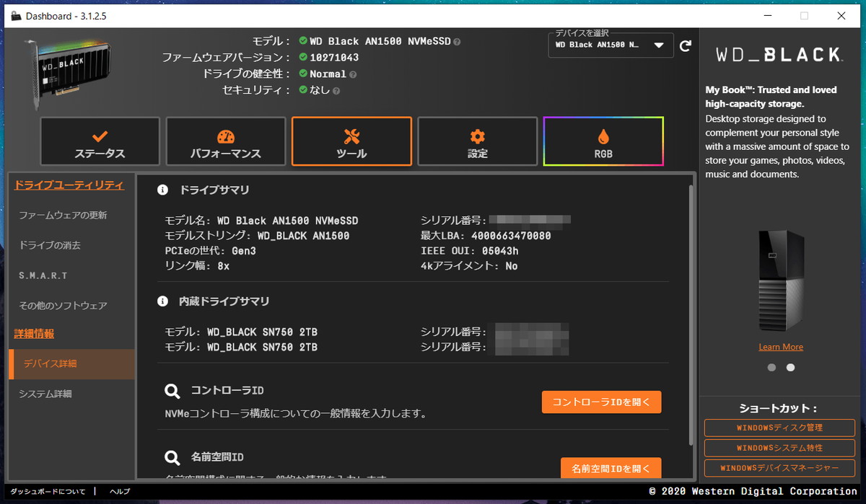Open ドライブの消去 in sidebar
The height and width of the screenshot is (504, 866).
[50, 245]
